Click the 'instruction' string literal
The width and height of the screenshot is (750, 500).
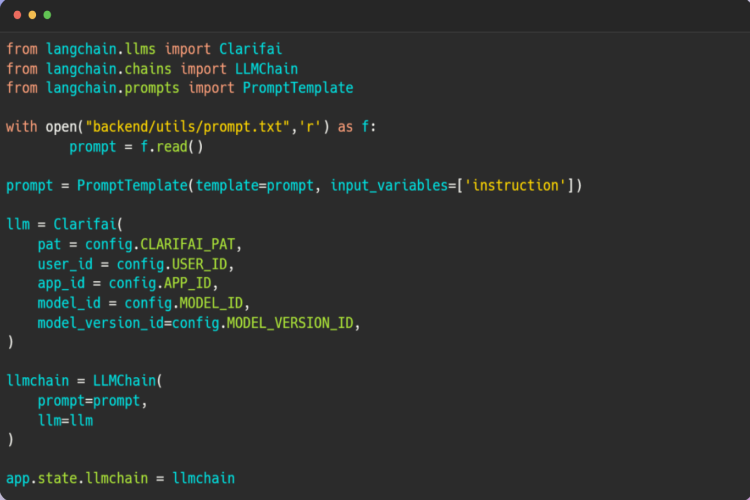(x=516, y=185)
